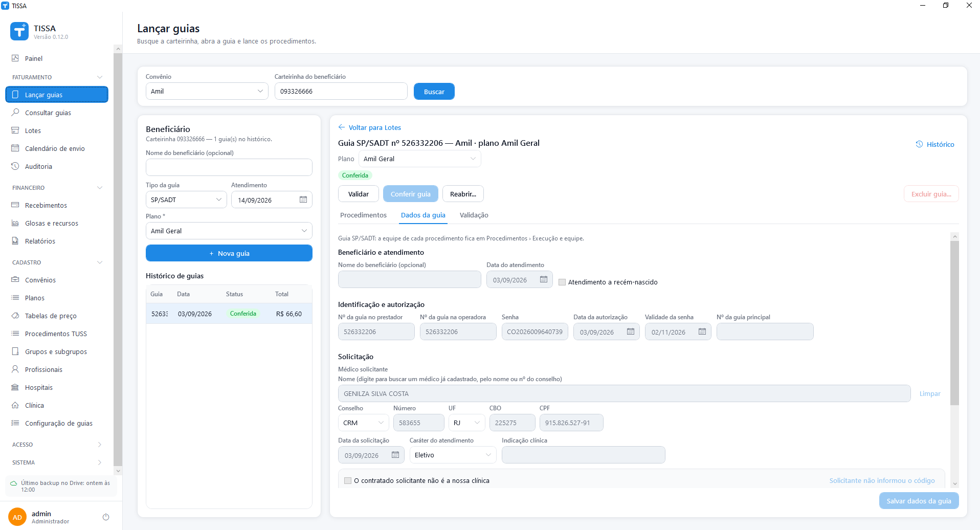Click the Tabelas de preço tag icon
Image resolution: width=980 pixels, height=530 pixels.
[x=15, y=316]
